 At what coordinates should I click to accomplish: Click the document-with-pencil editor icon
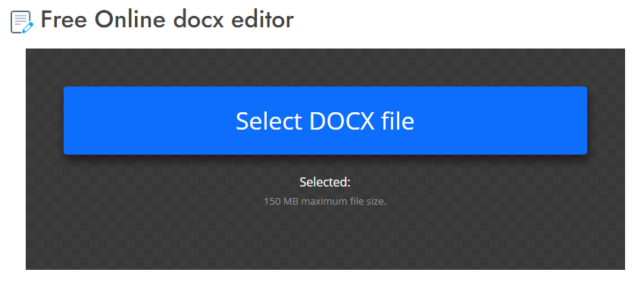tap(22, 22)
